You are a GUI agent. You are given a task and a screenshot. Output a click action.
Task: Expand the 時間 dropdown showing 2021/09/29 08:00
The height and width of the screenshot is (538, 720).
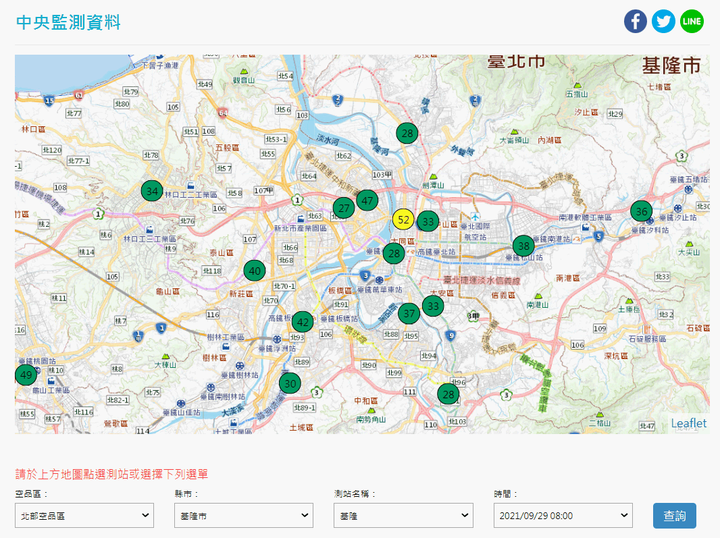[563, 515]
